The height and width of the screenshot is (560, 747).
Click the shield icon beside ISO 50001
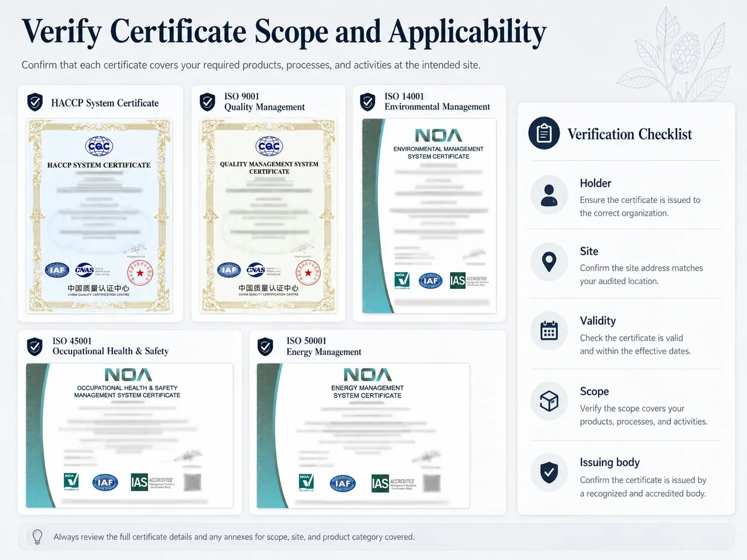click(265, 347)
